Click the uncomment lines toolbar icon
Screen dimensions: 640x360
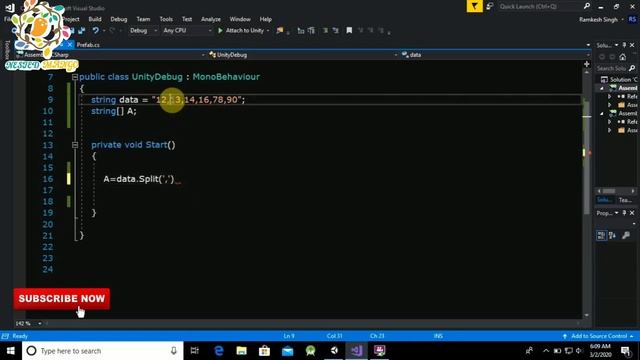click(336, 31)
